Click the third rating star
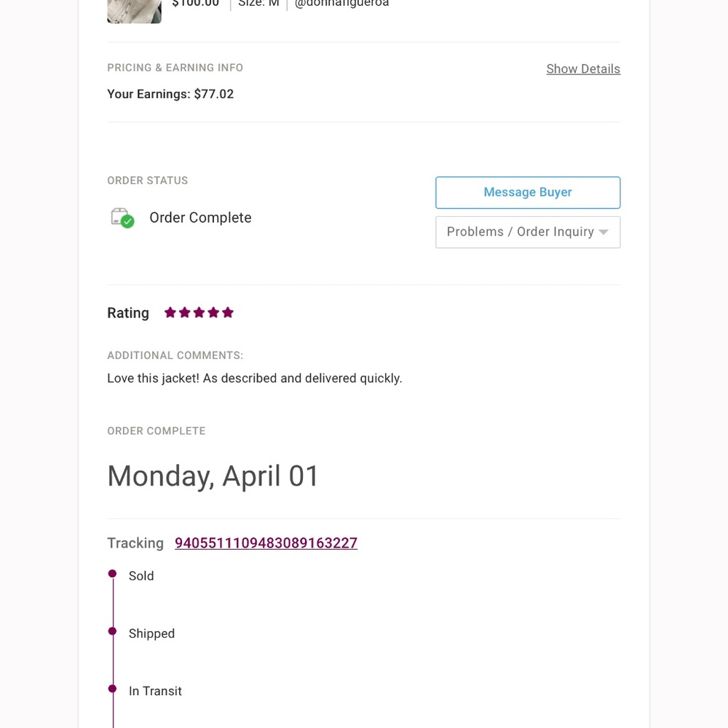Screen dimensions: 728x728 [x=199, y=312]
